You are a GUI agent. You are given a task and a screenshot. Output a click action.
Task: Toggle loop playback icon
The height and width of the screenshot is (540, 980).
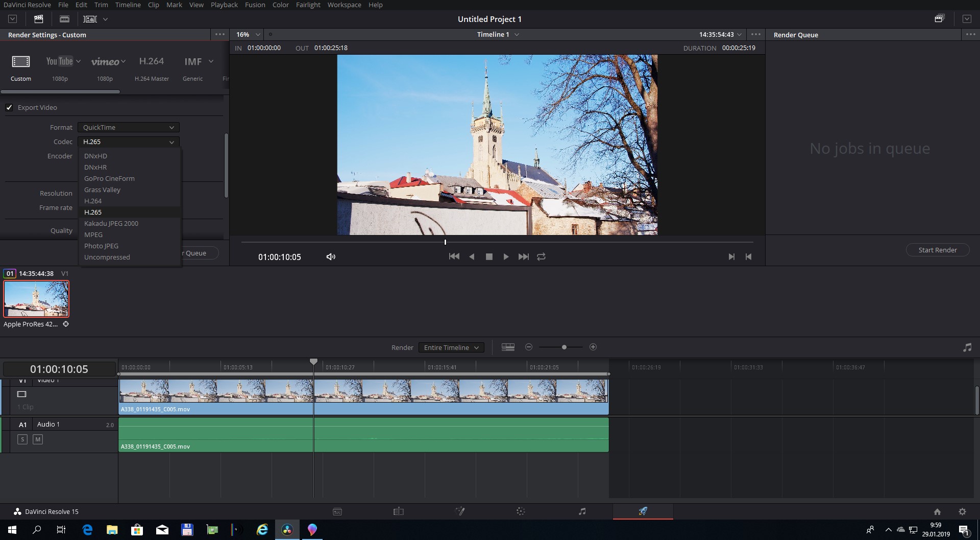pos(541,256)
